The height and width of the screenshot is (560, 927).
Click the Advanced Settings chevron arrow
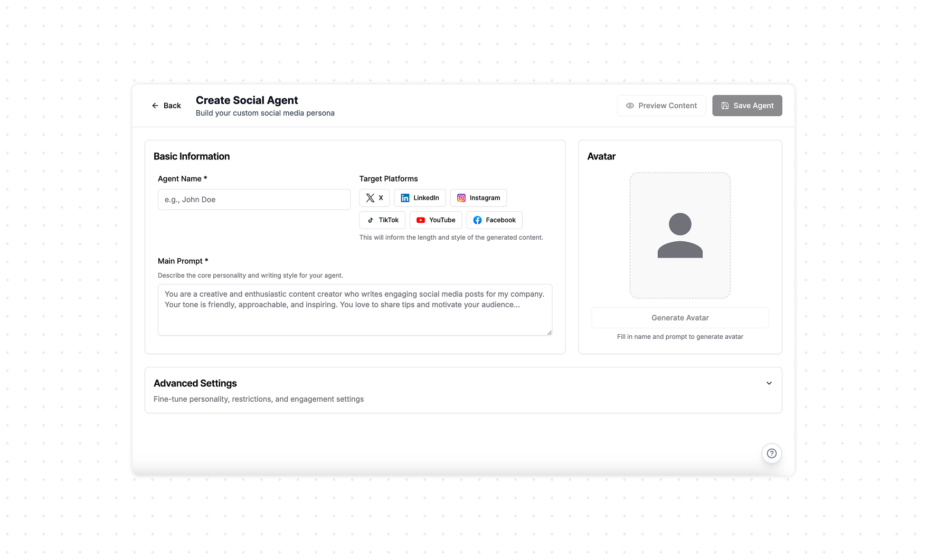coord(769,383)
